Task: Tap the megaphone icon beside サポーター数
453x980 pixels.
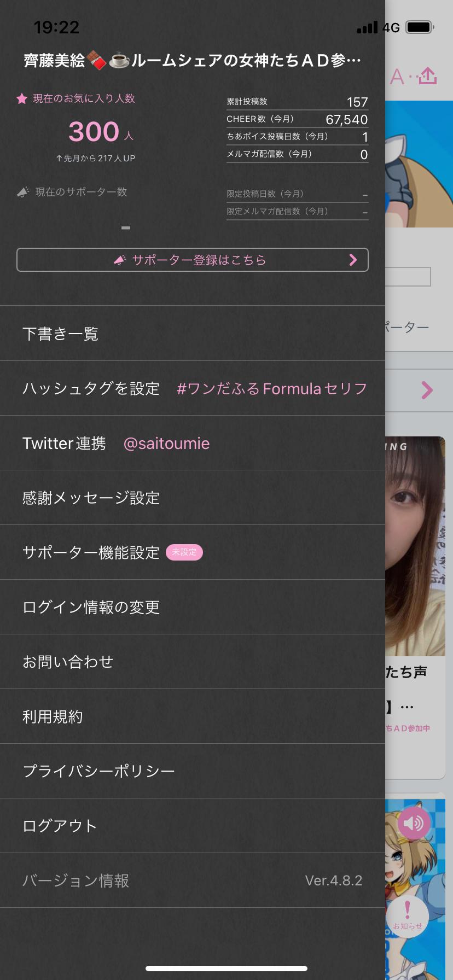Action: click(23, 192)
